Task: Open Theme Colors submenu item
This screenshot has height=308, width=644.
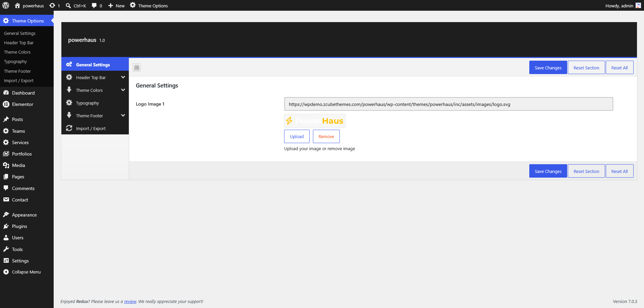Action: [17, 52]
